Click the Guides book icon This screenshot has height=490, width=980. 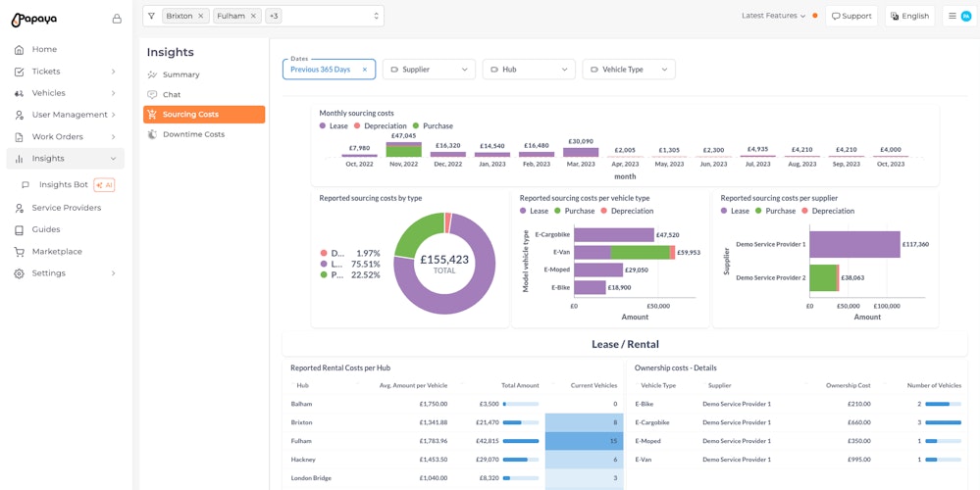coord(19,230)
